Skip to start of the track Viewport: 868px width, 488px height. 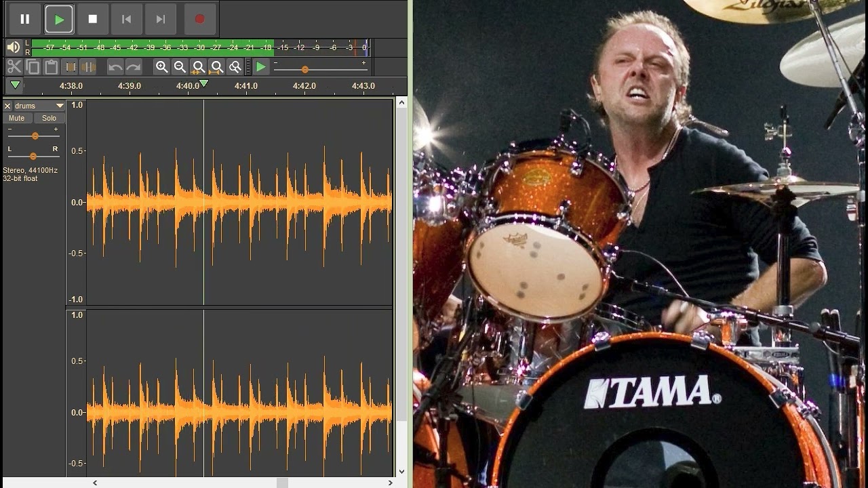click(x=126, y=19)
